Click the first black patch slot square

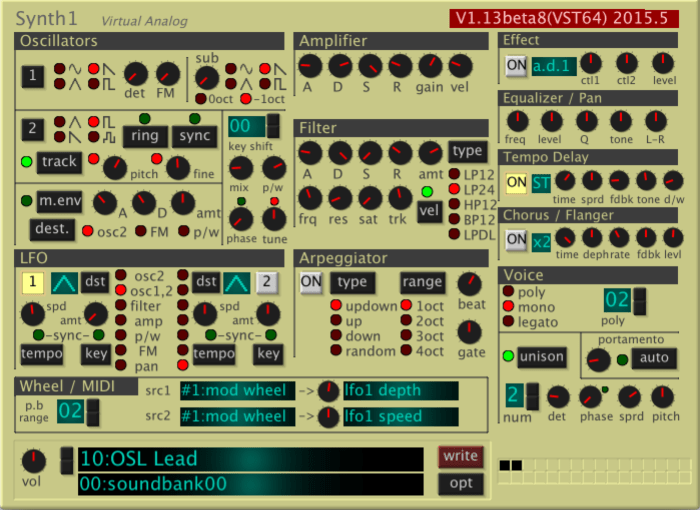(504, 465)
